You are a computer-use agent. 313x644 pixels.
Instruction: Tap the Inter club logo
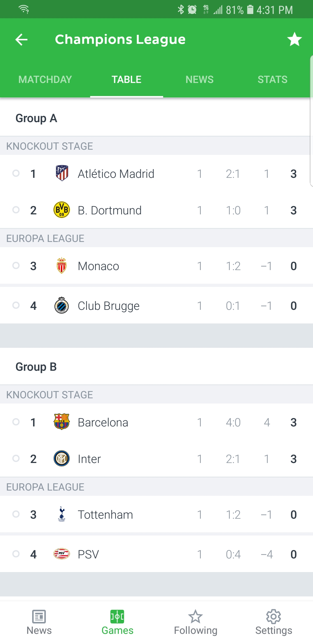(x=62, y=458)
